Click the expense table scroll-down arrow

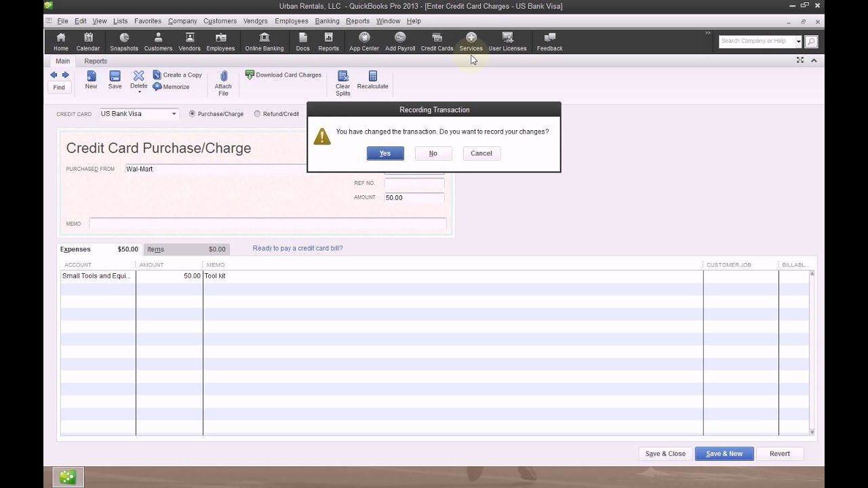812,432
